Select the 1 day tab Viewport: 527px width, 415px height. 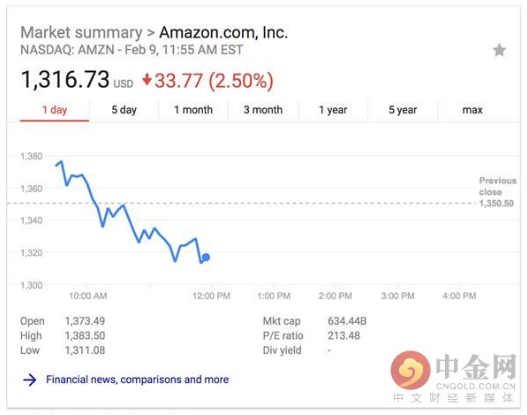pos(54,110)
